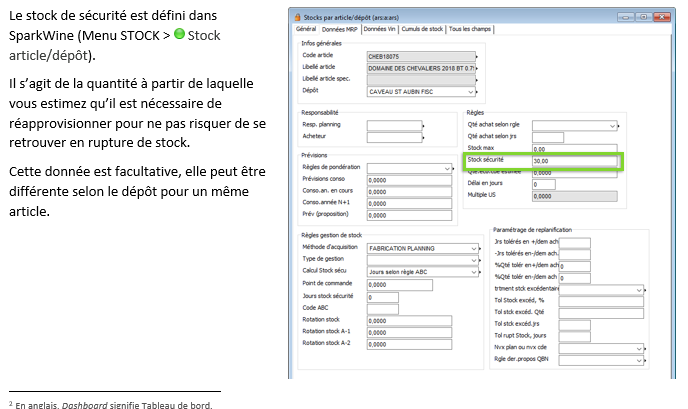Open the Type de gestion dropdown
Image resolution: width=688 pixels, height=409 pixels.
coord(473,259)
